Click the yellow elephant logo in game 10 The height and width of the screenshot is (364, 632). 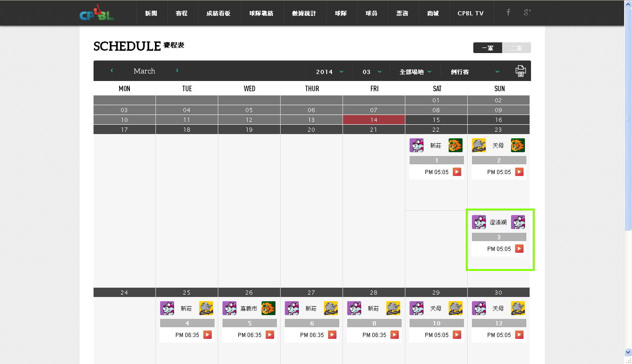(456, 308)
